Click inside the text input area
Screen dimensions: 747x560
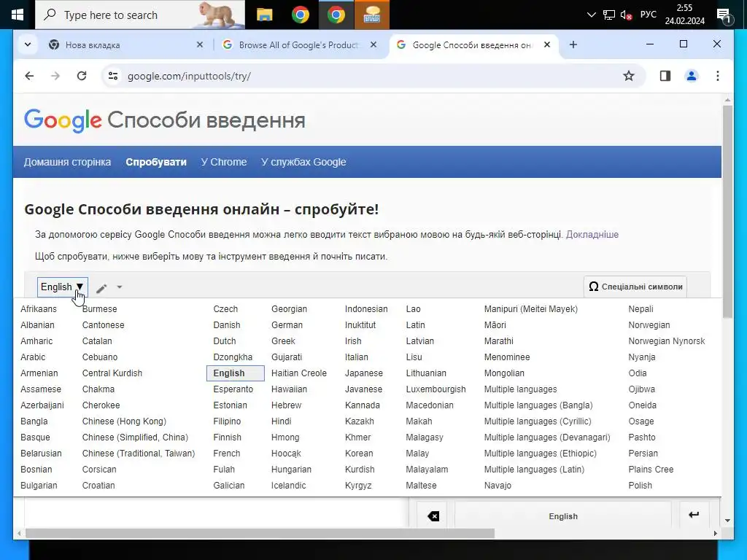(x=216, y=513)
